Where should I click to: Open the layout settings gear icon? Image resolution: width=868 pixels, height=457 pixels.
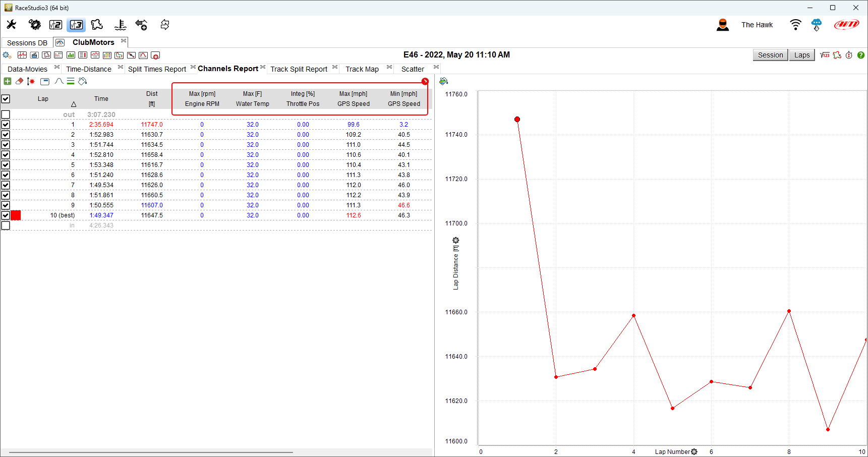coord(7,55)
